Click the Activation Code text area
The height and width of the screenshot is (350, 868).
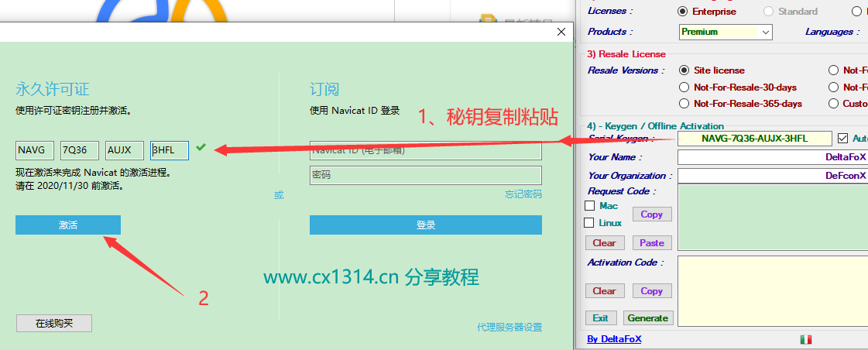click(773, 290)
